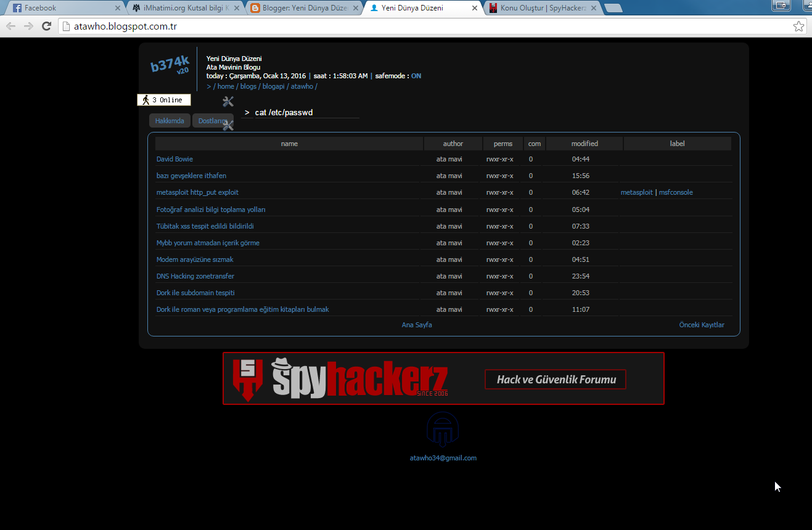This screenshot has height=530, width=812.
Task: Click the SpyHackerz forum banner
Action: [x=443, y=378]
